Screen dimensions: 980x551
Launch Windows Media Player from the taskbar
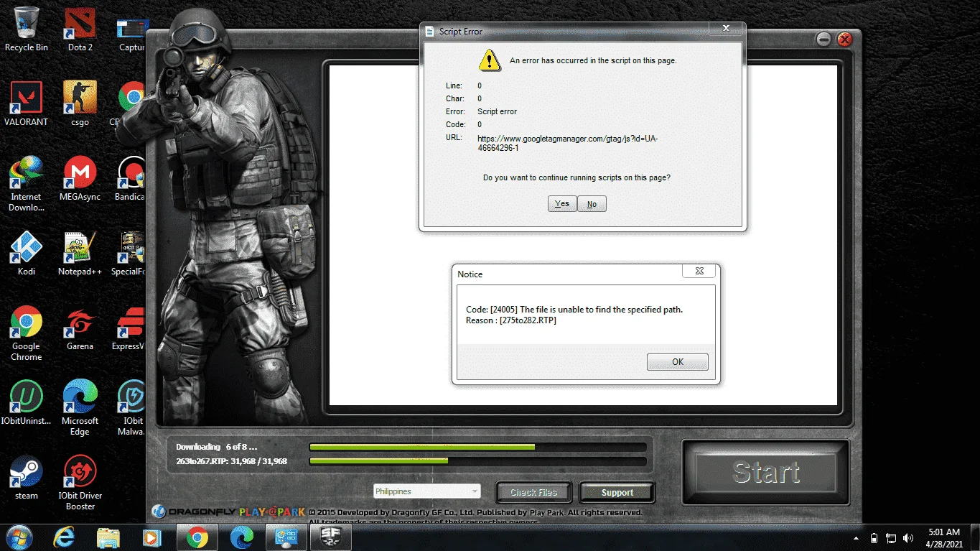pos(152,537)
